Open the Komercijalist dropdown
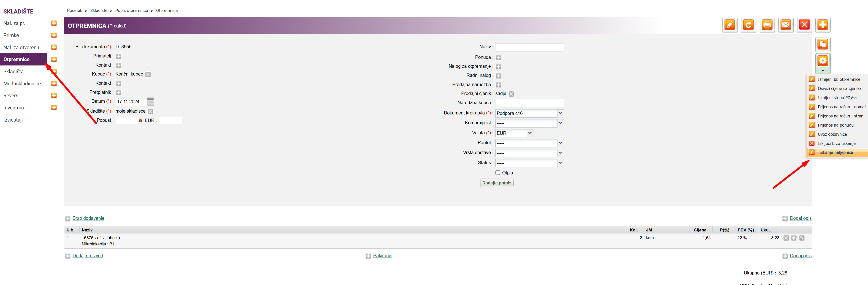The height and width of the screenshot is (285, 868). [560, 123]
